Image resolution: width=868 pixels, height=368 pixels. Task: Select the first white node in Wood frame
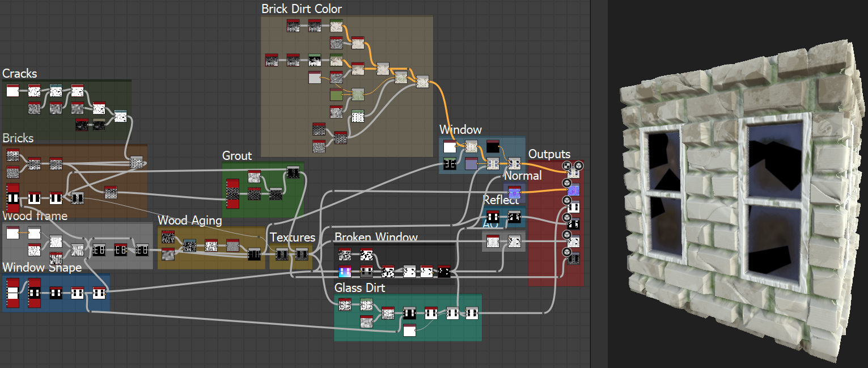coord(12,232)
